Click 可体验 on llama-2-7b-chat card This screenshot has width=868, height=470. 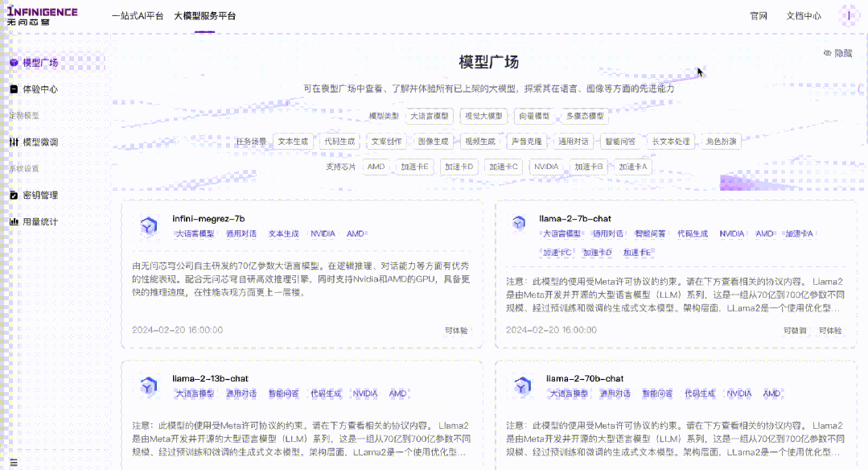[x=830, y=331]
